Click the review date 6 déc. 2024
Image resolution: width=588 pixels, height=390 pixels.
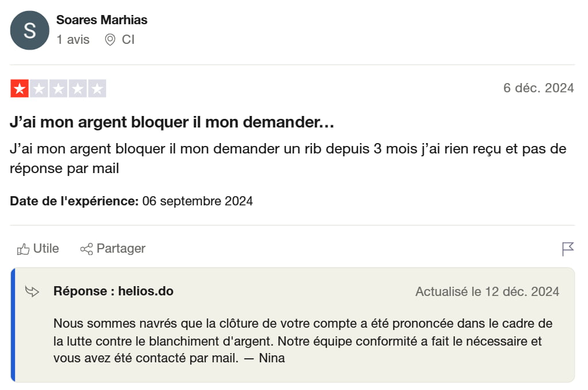[539, 88]
